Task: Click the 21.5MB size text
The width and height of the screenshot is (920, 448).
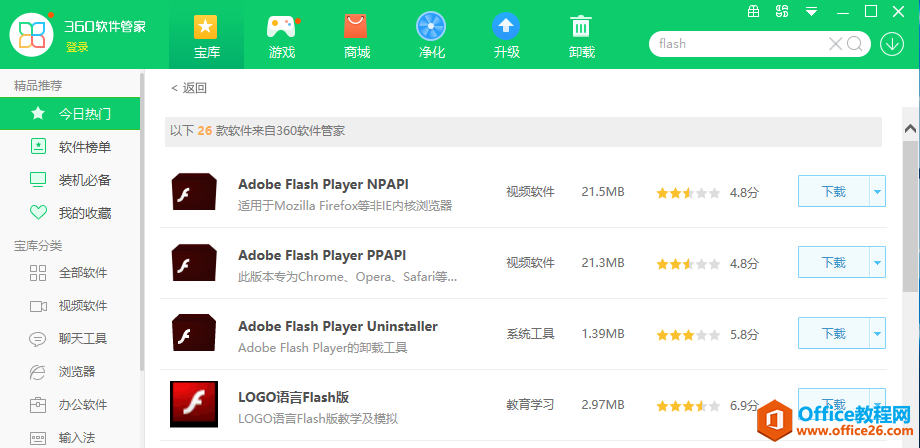Action: pos(603,192)
